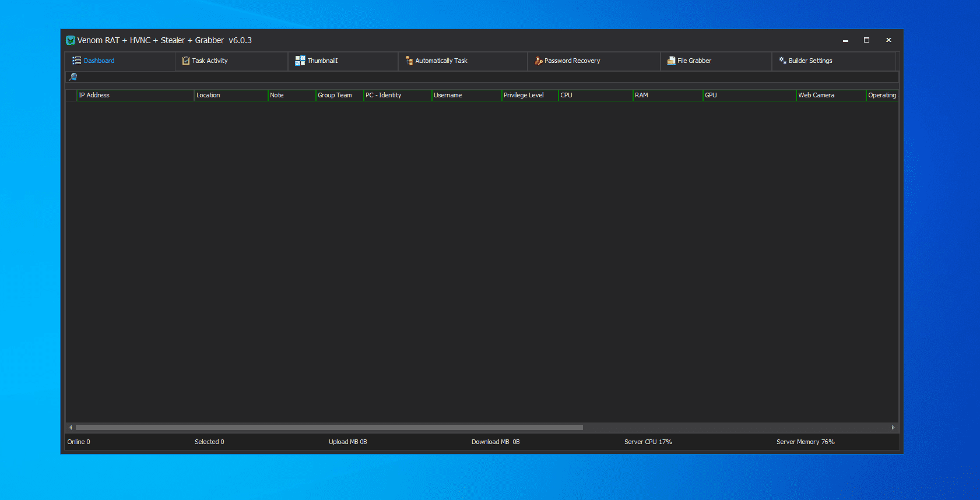Click the "Server CPU 17%" status text
Viewport: 980px width, 500px height.
coord(648,442)
